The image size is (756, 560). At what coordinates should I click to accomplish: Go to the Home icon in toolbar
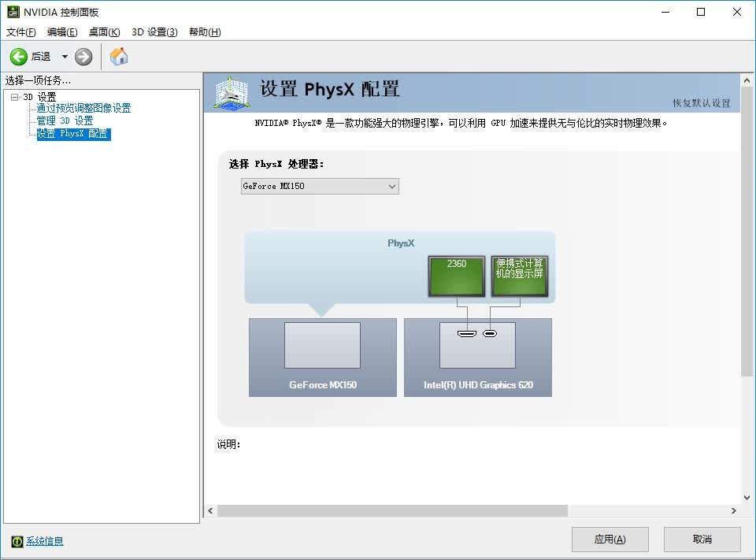point(119,57)
